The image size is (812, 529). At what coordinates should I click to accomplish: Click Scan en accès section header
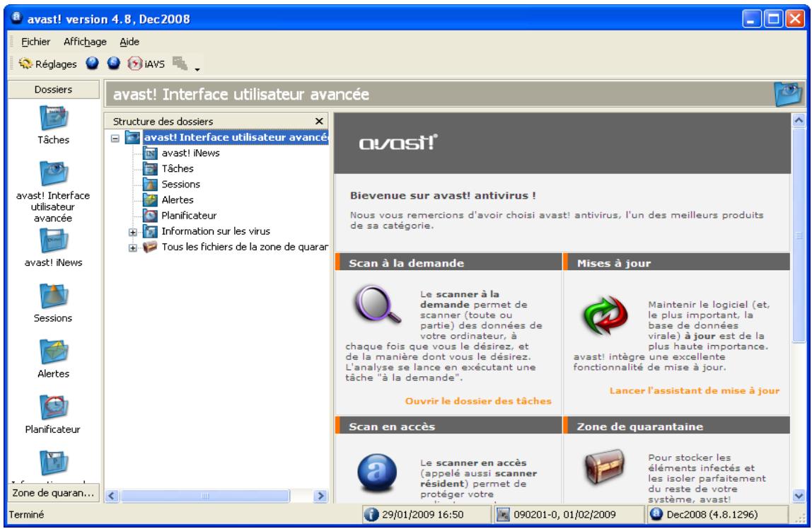(x=448, y=426)
